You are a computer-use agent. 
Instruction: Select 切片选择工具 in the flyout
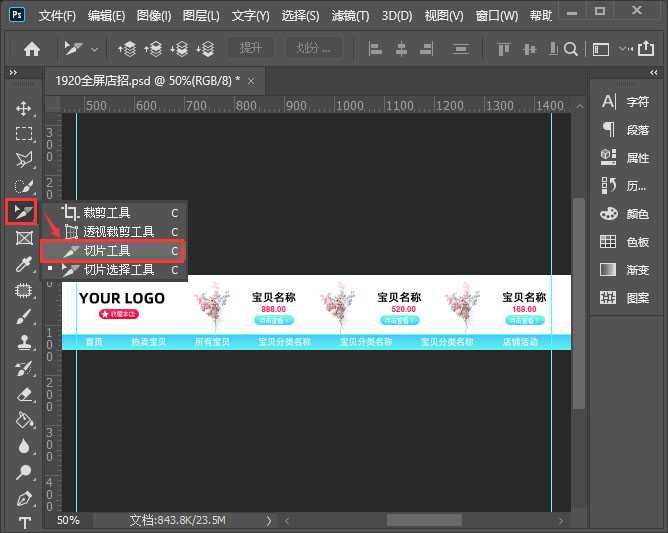point(118,270)
